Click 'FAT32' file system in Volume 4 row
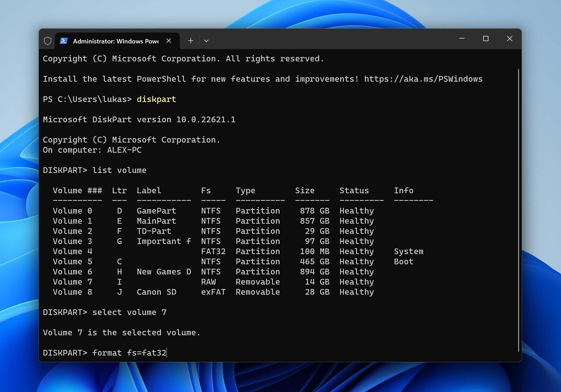Viewport: 561px width, 392px height. 213,251
